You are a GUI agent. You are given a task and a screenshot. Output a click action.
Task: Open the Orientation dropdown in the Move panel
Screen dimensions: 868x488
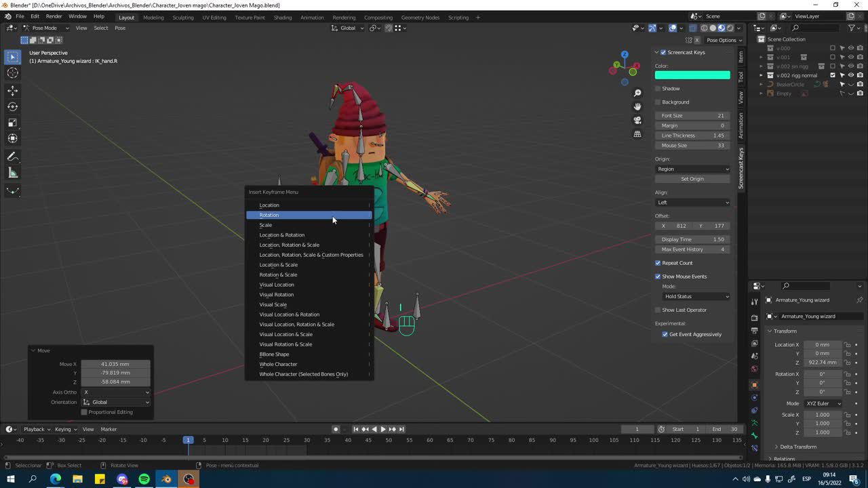[x=115, y=402]
